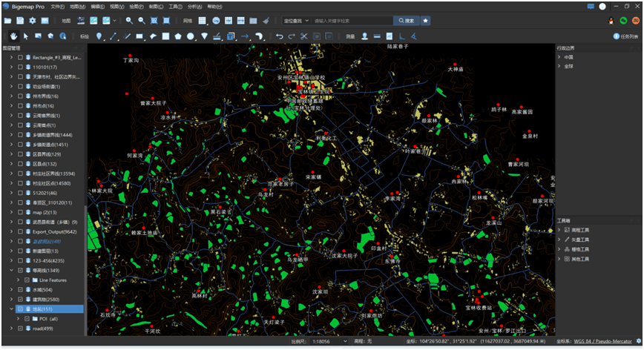This screenshot has width=644, height=350.
Task: Open project with the folder icon
Action: [x=8, y=21]
